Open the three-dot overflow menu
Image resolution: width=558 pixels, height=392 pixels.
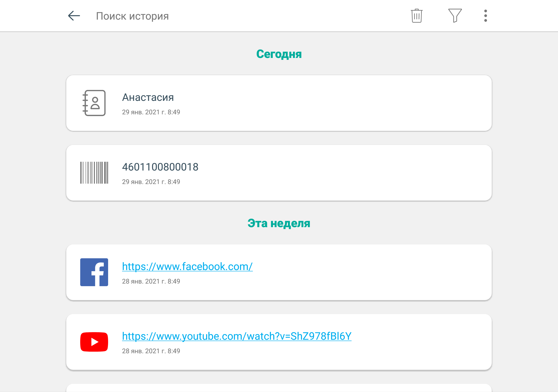pyautogui.click(x=485, y=16)
